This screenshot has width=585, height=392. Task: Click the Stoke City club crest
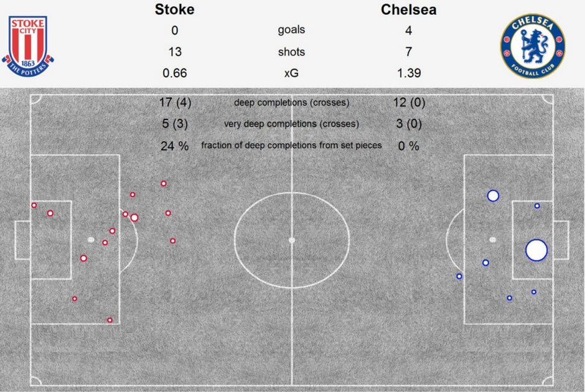(29, 45)
